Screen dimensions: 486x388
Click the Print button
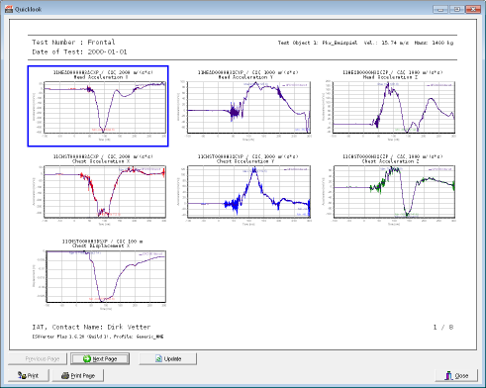coord(29,375)
